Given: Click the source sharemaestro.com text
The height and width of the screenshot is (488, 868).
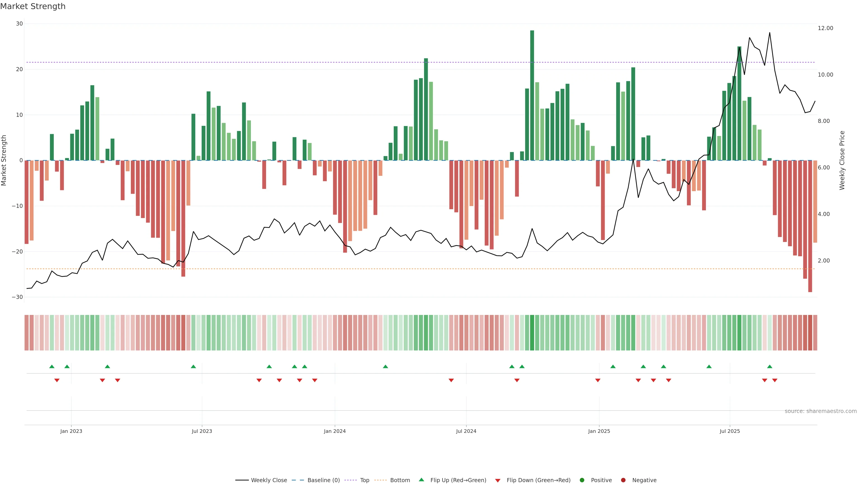Looking at the screenshot, I should [x=821, y=411].
